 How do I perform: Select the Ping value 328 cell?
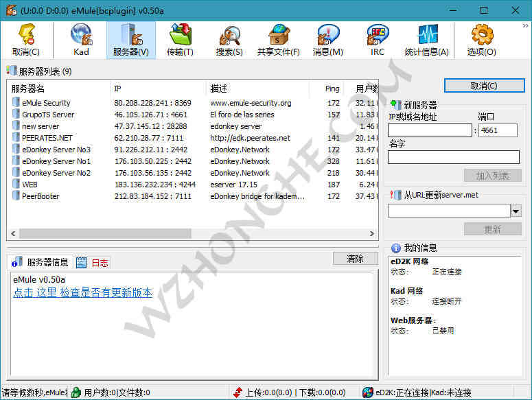pos(333,161)
